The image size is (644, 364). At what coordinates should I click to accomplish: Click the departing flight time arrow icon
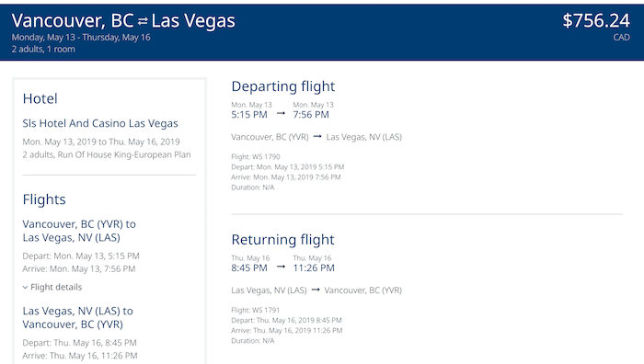pyautogui.click(x=281, y=113)
